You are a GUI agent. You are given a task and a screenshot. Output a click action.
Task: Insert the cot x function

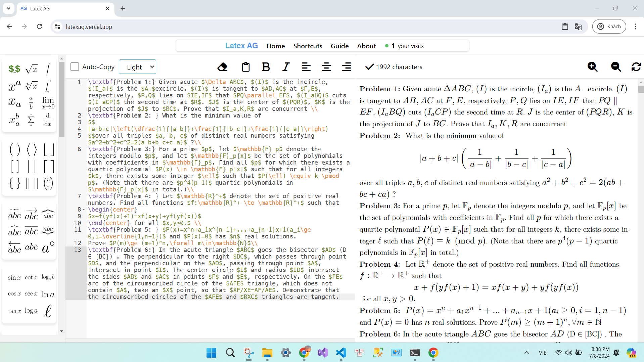(x=31, y=277)
